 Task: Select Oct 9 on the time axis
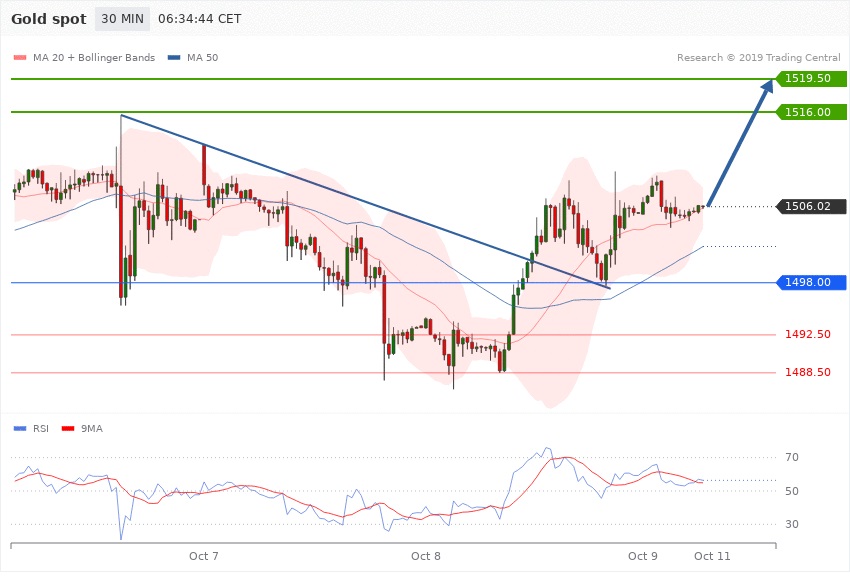tap(642, 555)
